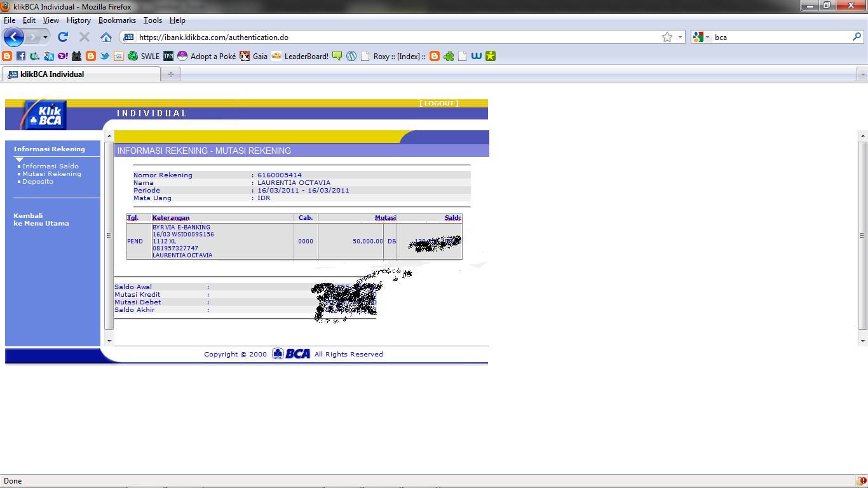Click the Forward navigation arrow
The width and height of the screenshot is (868, 488).
(33, 37)
